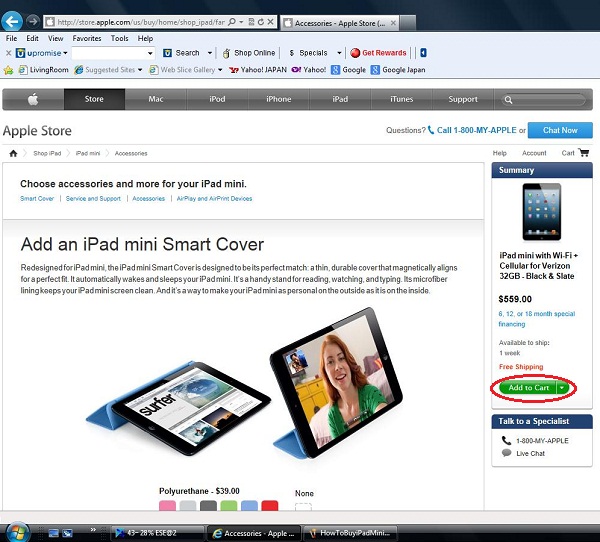Open the address bar autocomplete dropdown arrow
Screen dimensions: 600x542
click(x=241, y=22)
